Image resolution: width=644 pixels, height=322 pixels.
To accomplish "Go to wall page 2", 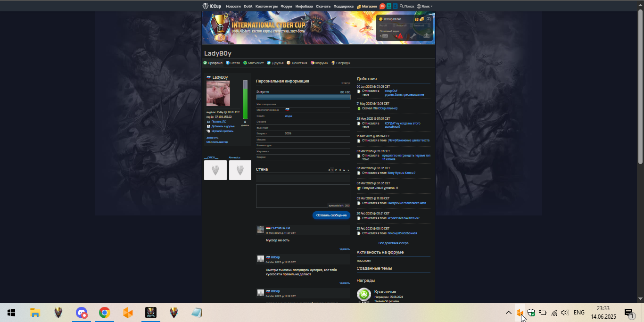I will 336,170.
